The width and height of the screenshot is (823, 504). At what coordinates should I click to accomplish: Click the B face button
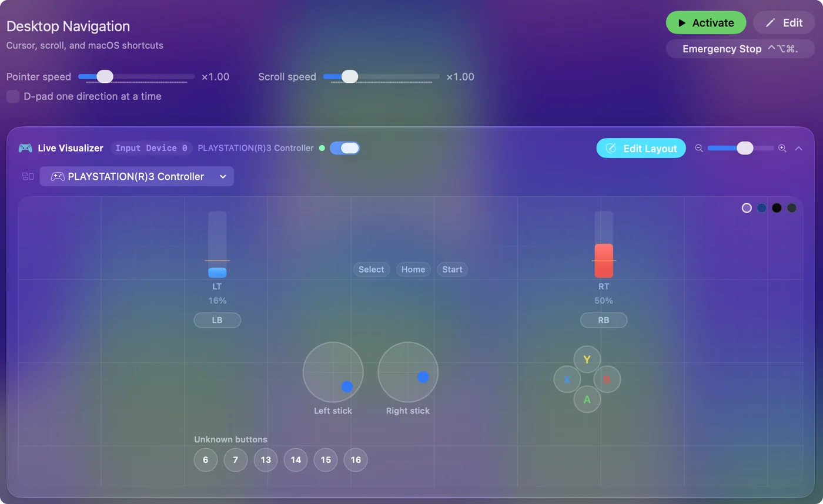pos(607,379)
